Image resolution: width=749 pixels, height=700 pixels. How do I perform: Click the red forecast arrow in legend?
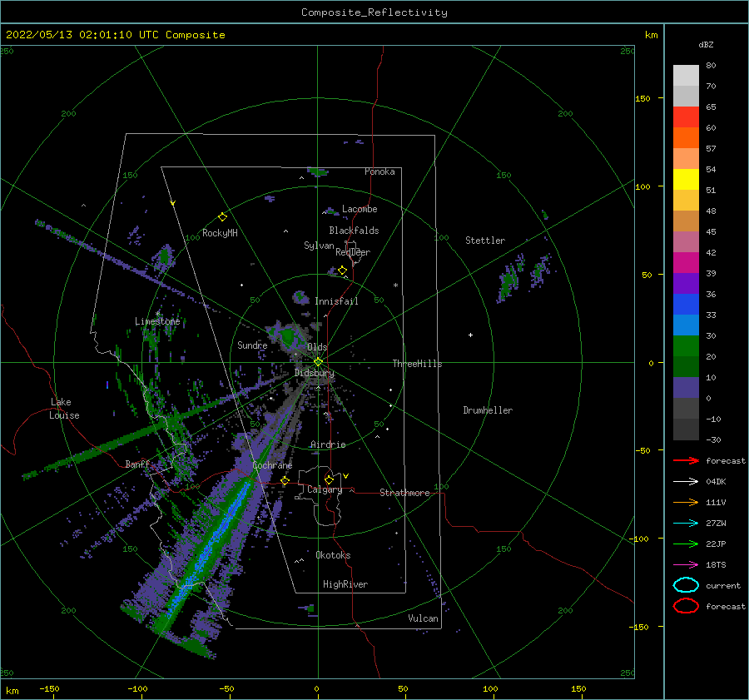coord(686,460)
